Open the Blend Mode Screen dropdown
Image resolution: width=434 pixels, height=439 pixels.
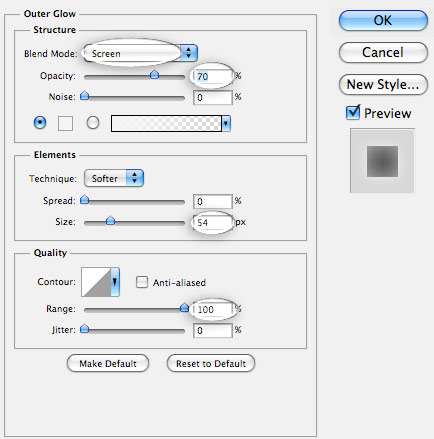140,53
